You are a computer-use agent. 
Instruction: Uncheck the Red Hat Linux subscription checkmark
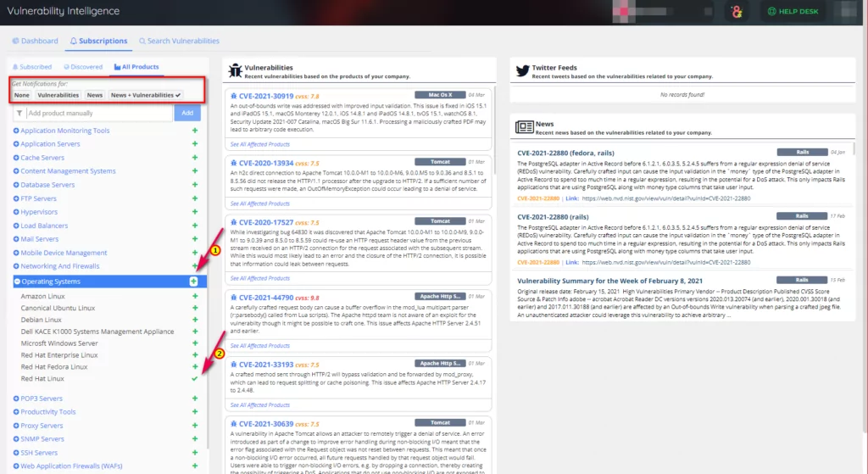[x=195, y=378]
